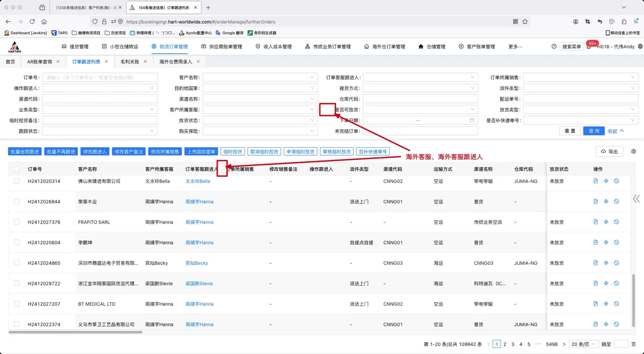Switch to the AR账单查询 tab

pyautogui.click(x=39, y=61)
